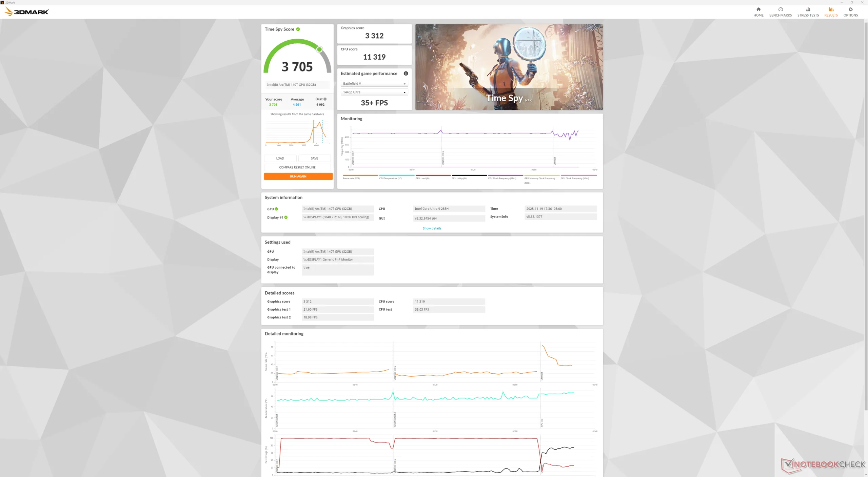
Task: Open the Home page icon
Action: (758, 9)
